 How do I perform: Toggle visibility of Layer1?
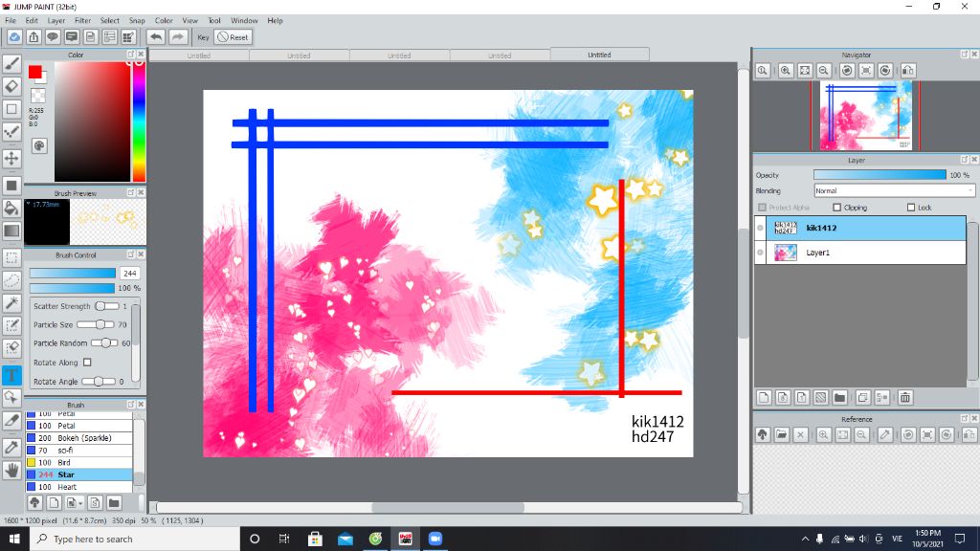pos(760,253)
